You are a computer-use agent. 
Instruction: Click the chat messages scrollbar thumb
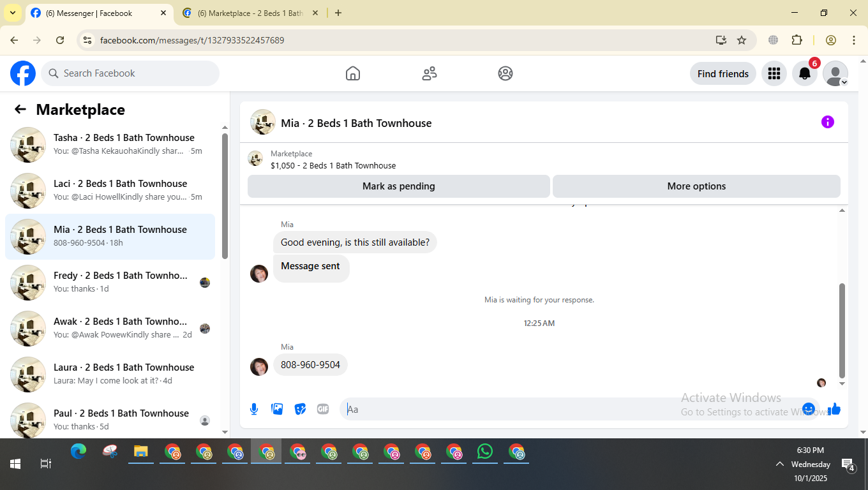pyautogui.click(x=842, y=330)
